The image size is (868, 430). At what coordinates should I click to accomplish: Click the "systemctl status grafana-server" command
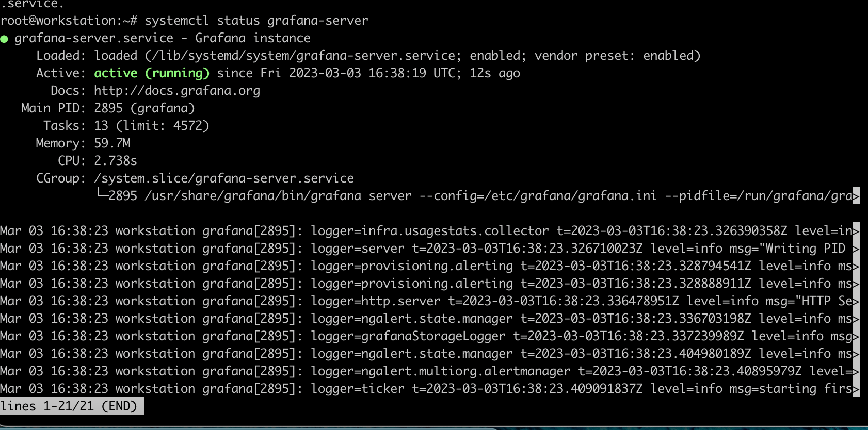coord(256,21)
